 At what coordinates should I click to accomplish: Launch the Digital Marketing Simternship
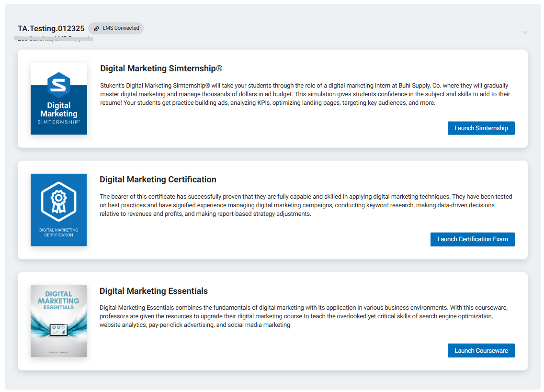[481, 128]
